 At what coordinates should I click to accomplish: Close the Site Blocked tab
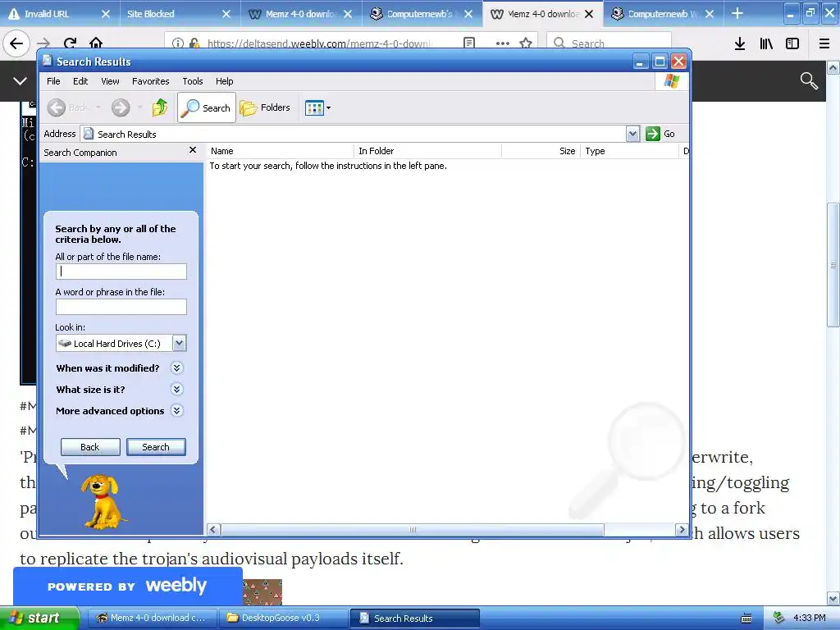tap(226, 14)
